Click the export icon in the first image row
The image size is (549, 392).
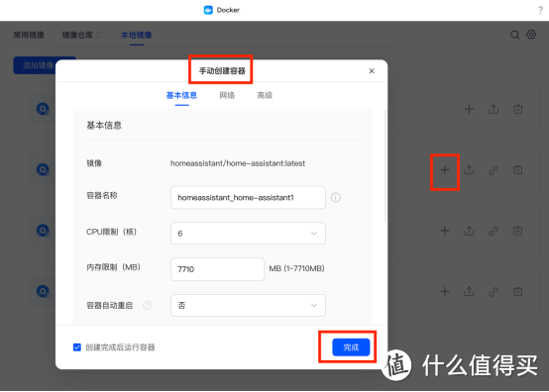[494, 109]
